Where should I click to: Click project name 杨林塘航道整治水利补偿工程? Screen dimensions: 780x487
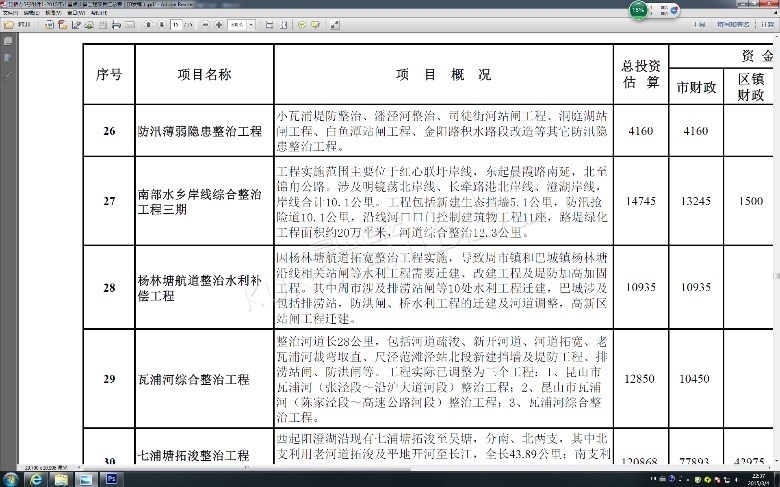tap(199, 288)
